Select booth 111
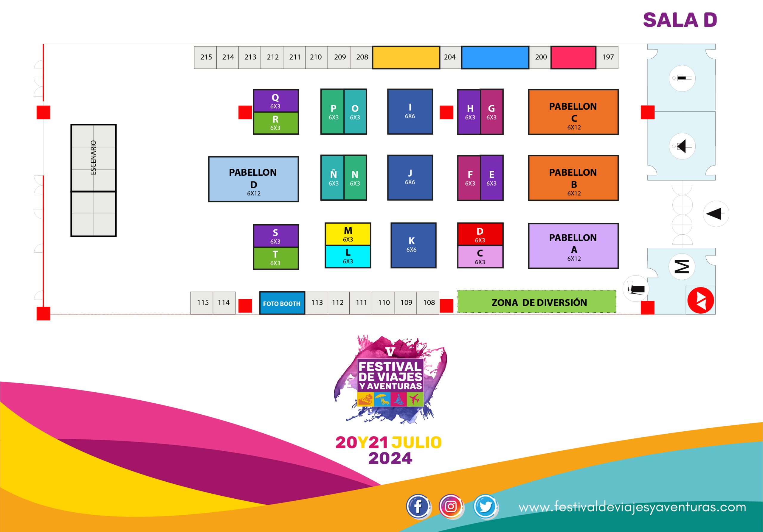763x532 pixels. pyautogui.click(x=361, y=303)
